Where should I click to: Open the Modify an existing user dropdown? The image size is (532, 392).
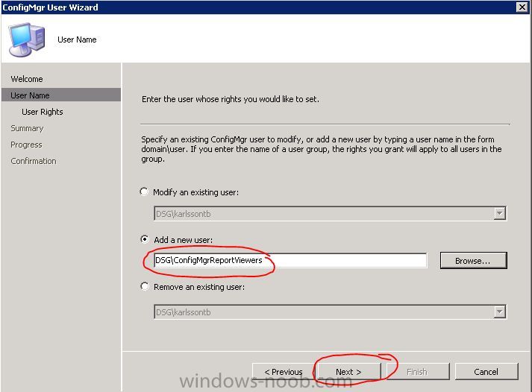pyautogui.click(x=499, y=213)
